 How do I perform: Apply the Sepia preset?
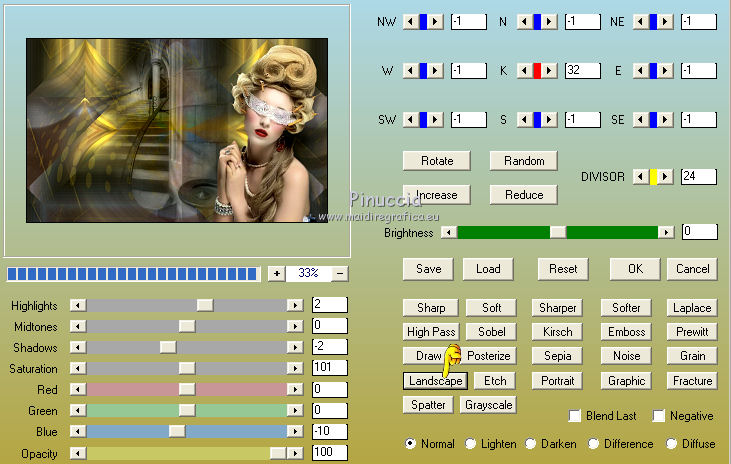pos(557,356)
